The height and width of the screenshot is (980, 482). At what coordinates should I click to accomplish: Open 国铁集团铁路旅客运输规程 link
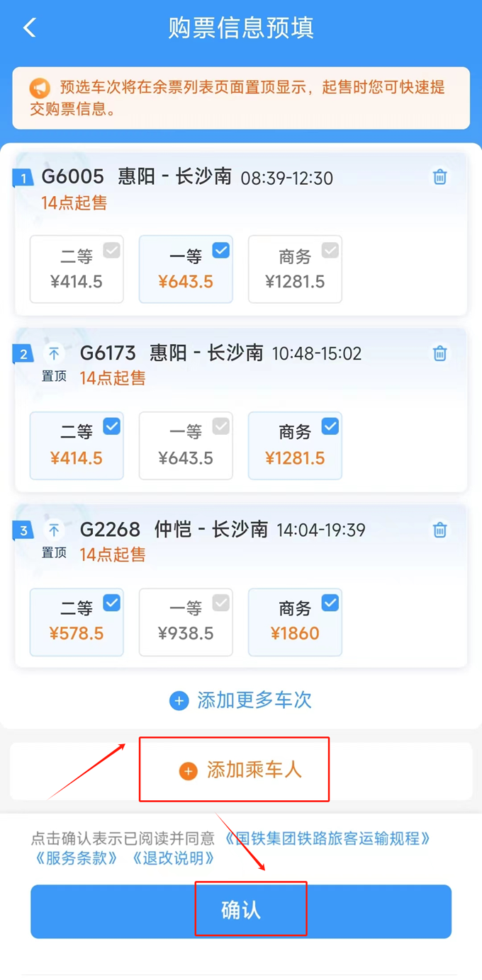click(x=327, y=839)
